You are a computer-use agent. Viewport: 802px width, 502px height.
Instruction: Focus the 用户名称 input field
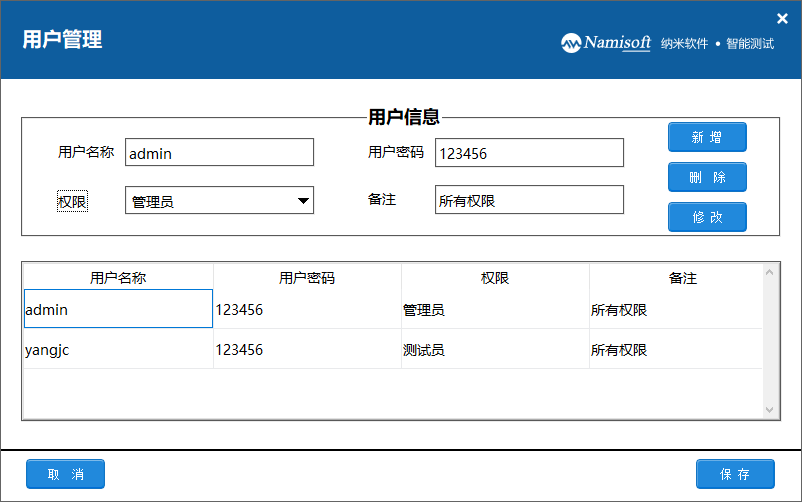point(219,153)
